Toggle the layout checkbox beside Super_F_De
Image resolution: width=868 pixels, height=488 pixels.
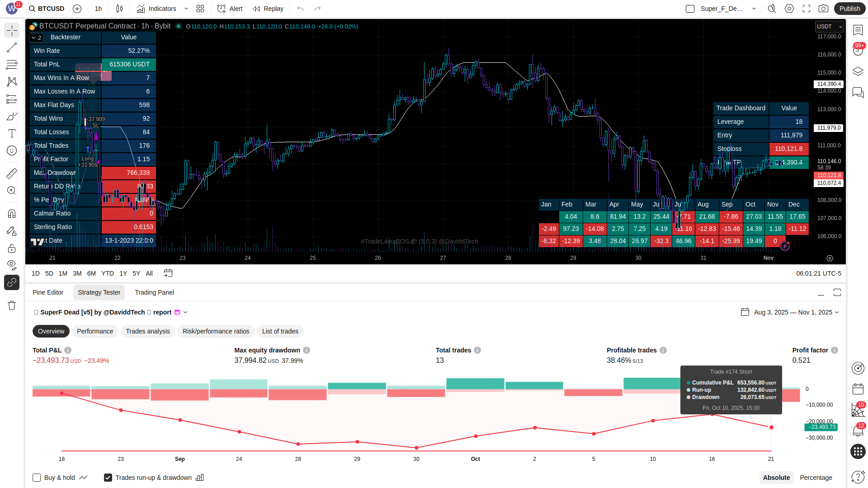tap(690, 9)
